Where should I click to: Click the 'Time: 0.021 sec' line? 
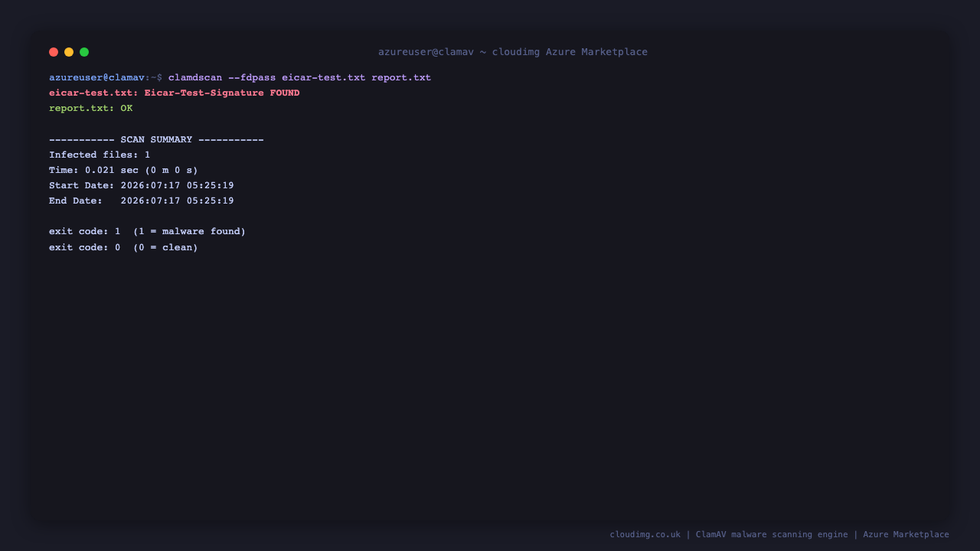tap(123, 170)
